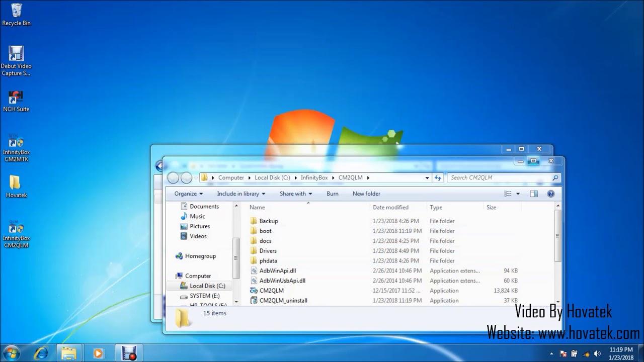
Task: Select the InfinityBox CM2MTK desktop shortcut
Action: coord(16,148)
